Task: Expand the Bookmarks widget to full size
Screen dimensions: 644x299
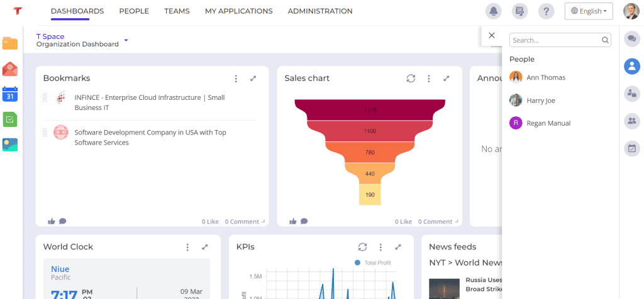Action: (x=253, y=79)
